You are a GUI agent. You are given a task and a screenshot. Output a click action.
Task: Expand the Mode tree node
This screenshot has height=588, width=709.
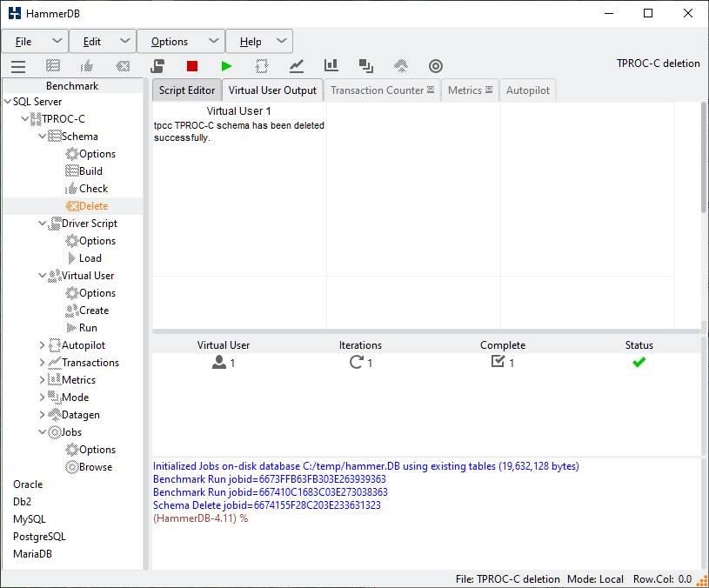click(x=42, y=398)
